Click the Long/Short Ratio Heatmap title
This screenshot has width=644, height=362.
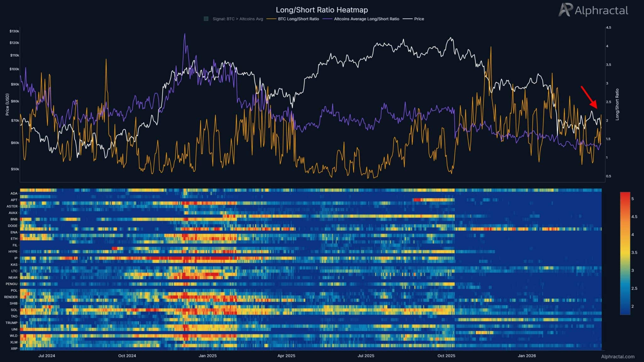point(322,10)
